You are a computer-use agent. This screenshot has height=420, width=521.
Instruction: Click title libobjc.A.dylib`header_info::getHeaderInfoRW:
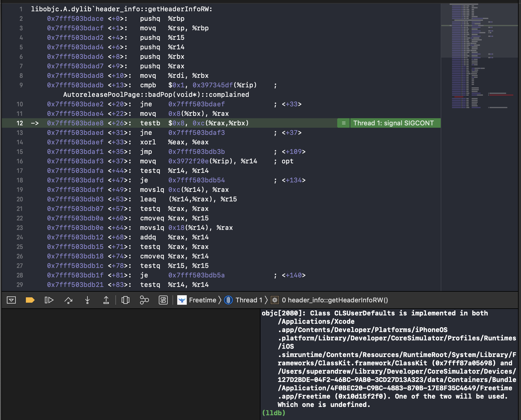click(x=122, y=9)
